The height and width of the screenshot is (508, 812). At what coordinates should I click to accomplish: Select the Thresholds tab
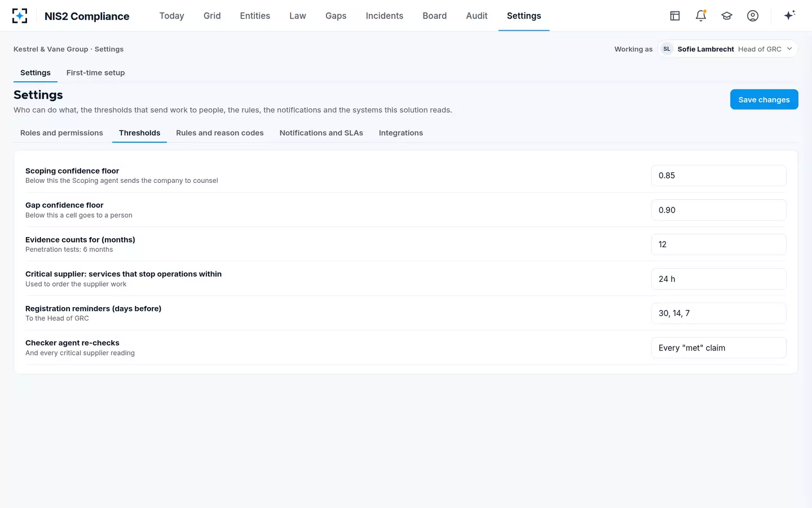[x=140, y=133]
